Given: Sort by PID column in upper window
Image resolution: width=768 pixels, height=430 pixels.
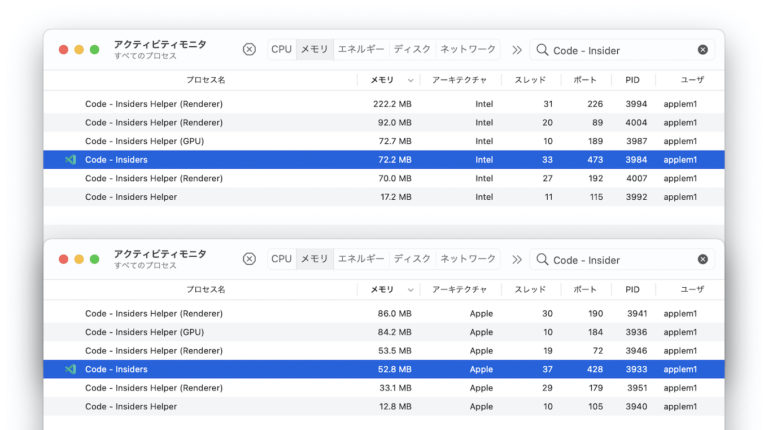Looking at the screenshot, I should (632, 79).
